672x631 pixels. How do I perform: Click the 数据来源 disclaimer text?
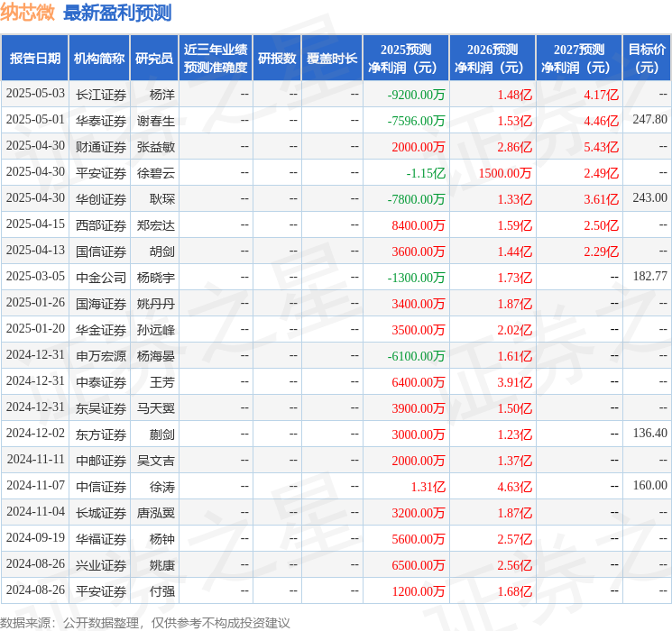(x=145, y=622)
